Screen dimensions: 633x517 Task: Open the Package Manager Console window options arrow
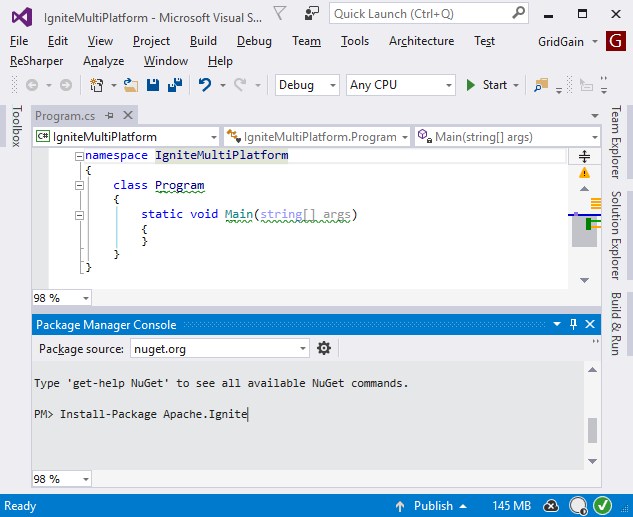point(557,324)
